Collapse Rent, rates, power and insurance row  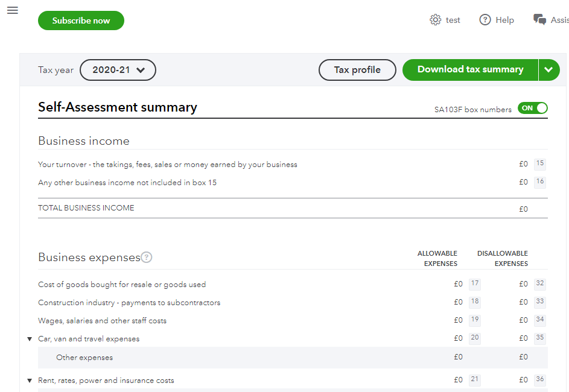coord(30,381)
